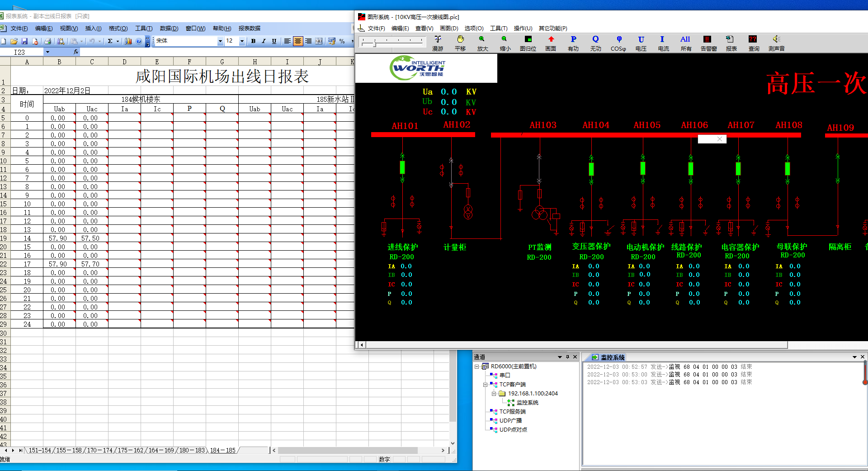Open the 画面 screen picker icon
This screenshot has height=471, width=868.
click(550, 43)
